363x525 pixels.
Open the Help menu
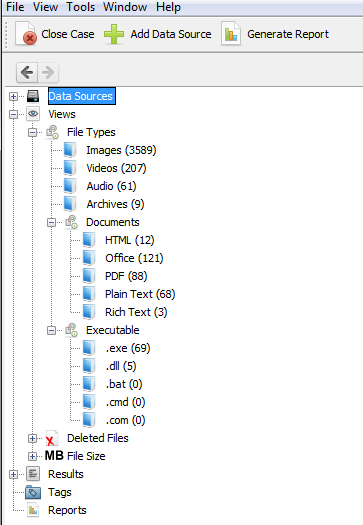click(168, 7)
